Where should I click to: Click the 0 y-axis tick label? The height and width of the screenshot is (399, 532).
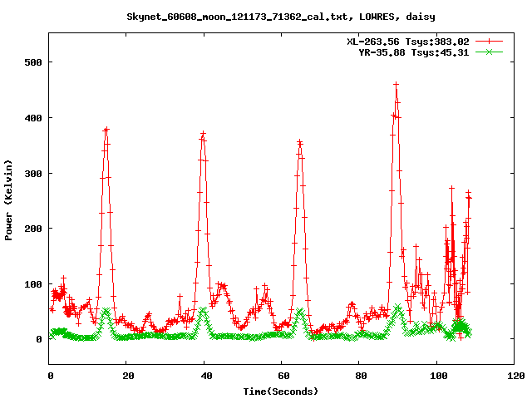tap(39, 339)
